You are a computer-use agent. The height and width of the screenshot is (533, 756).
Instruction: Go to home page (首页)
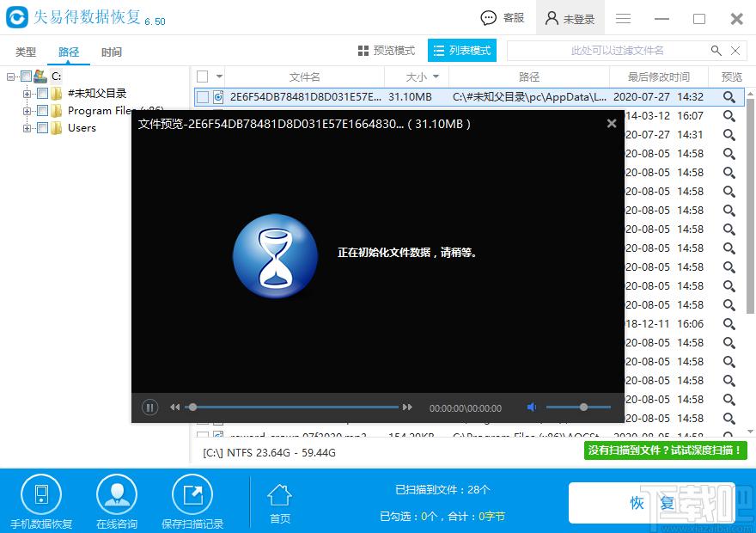point(280,504)
